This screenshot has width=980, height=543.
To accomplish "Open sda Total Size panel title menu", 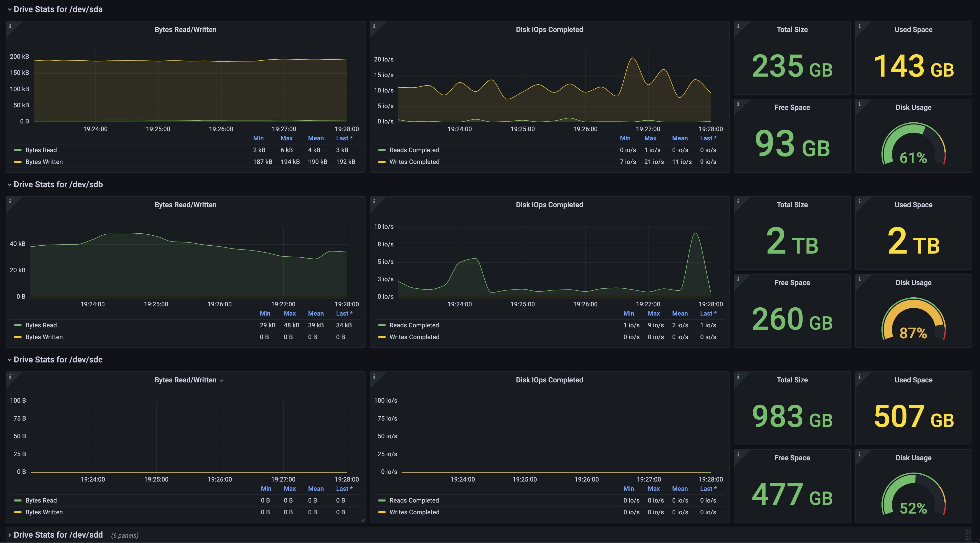I will point(792,30).
